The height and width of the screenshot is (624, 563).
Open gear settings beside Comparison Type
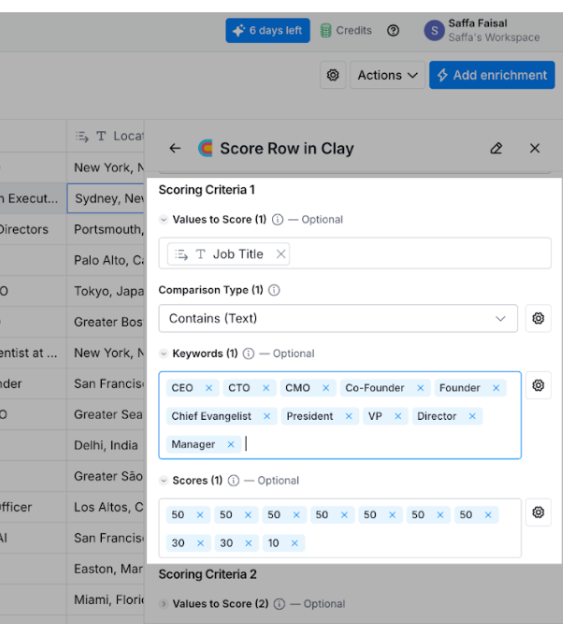538,318
